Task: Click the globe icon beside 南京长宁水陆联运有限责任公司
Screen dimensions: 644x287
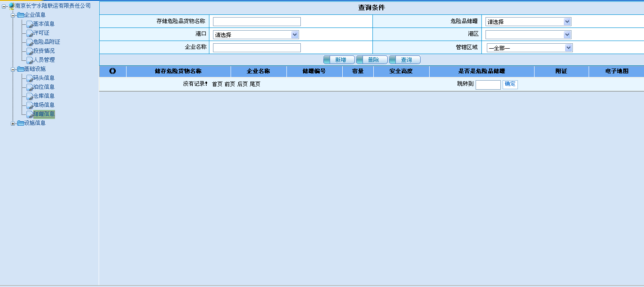Action: tap(11, 6)
